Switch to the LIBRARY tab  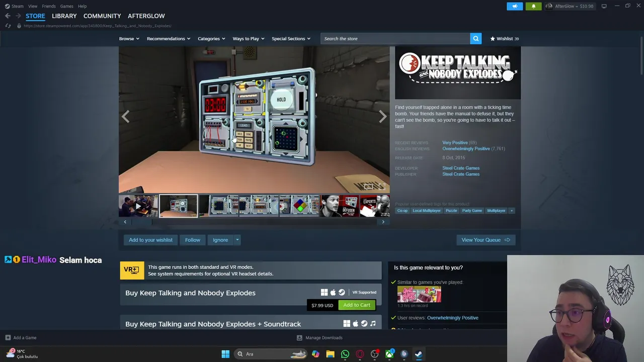(64, 16)
